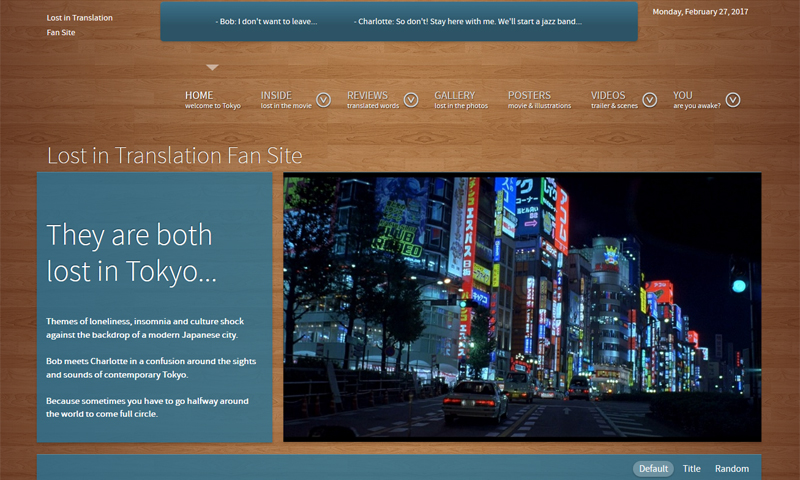
Task: Open POSTERS movie & illustrations section
Action: 538,100
